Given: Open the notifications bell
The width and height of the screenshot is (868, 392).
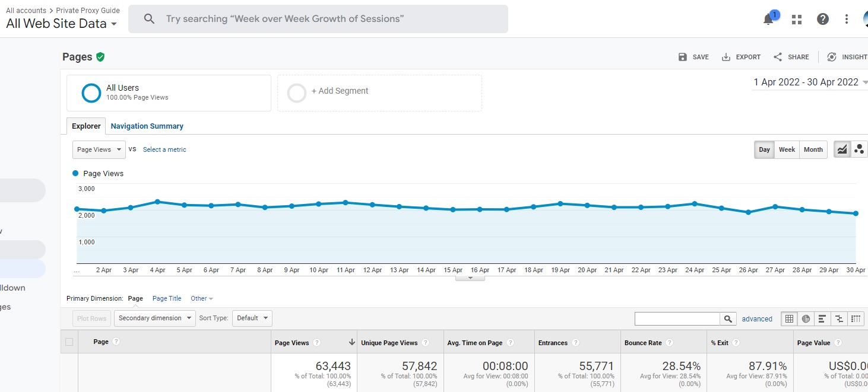Looking at the screenshot, I should [768, 20].
